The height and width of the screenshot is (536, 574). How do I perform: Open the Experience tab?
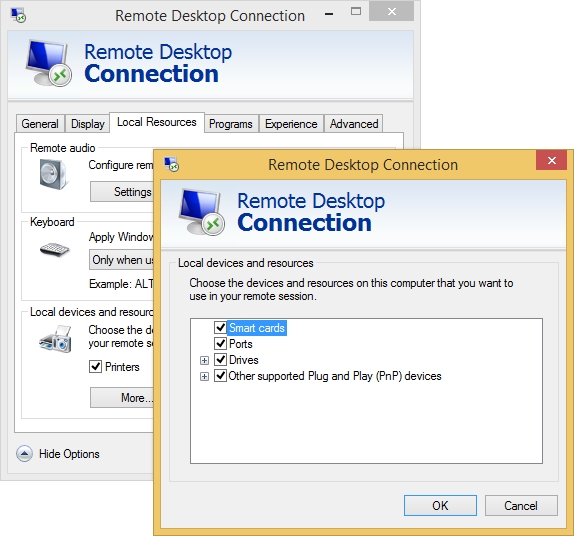coord(291,124)
